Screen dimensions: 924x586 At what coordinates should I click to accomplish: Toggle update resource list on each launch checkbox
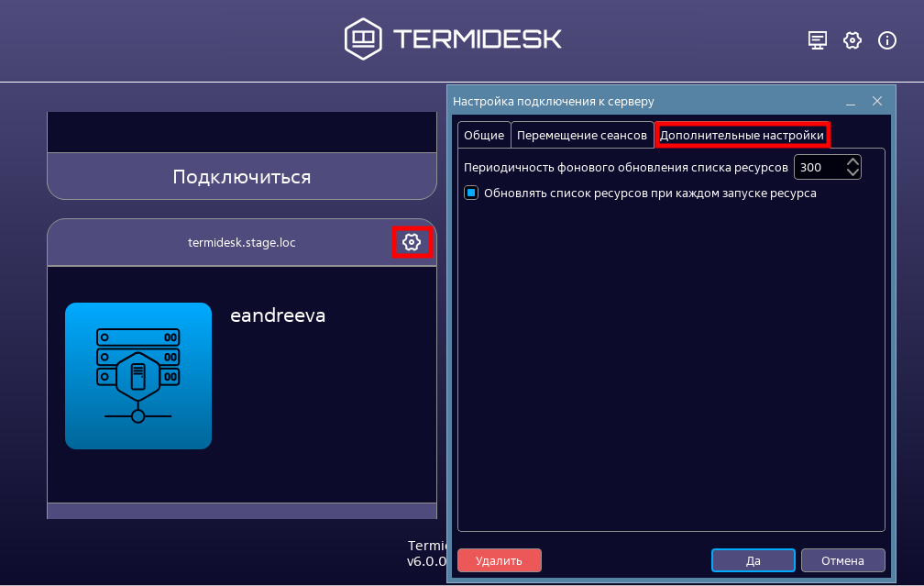pos(471,193)
